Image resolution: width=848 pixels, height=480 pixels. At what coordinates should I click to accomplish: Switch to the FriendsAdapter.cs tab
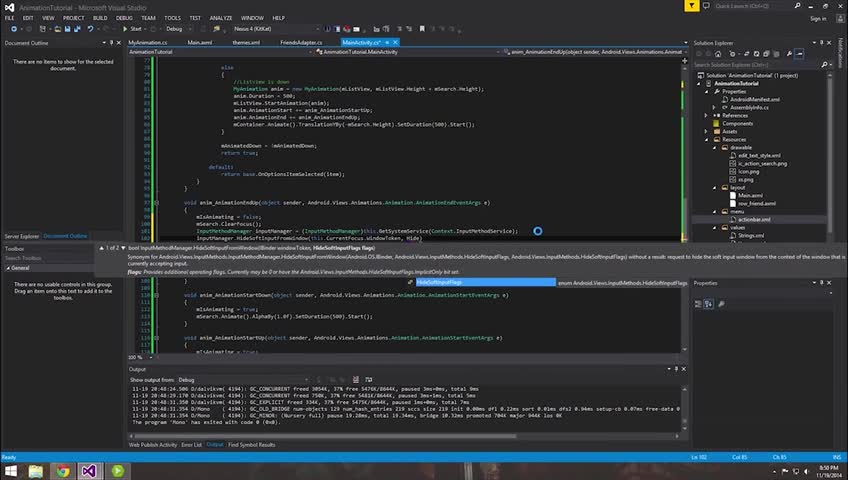301,42
